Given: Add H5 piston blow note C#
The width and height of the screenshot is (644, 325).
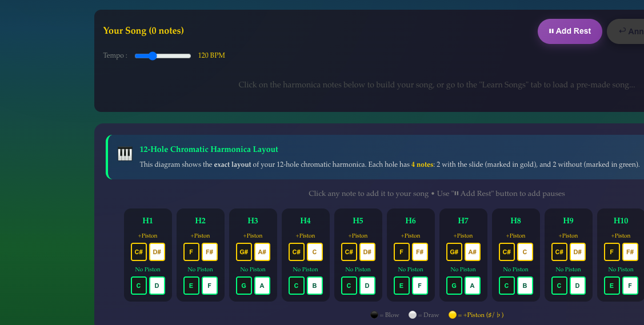Looking at the screenshot, I should pyautogui.click(x=349, y=252).
